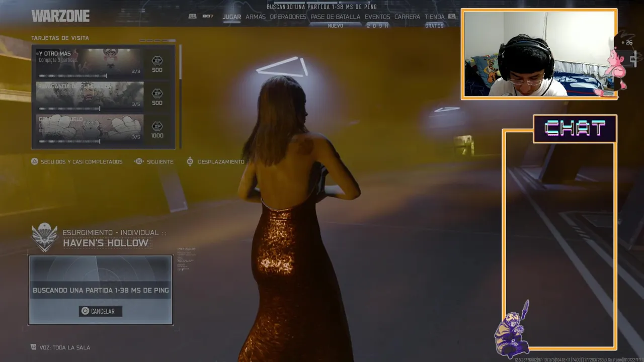Click the RS icon beside SIGUIENTE
The height and width of the screenshot is (362, 644).
tap(139, 161)
